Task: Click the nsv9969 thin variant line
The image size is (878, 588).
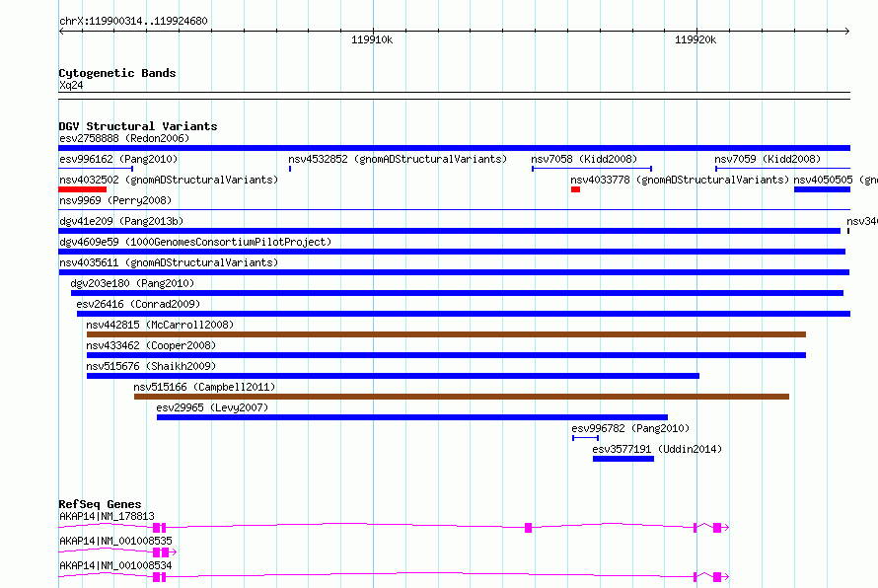Action: pyautogui.click(x=454, y=210)
